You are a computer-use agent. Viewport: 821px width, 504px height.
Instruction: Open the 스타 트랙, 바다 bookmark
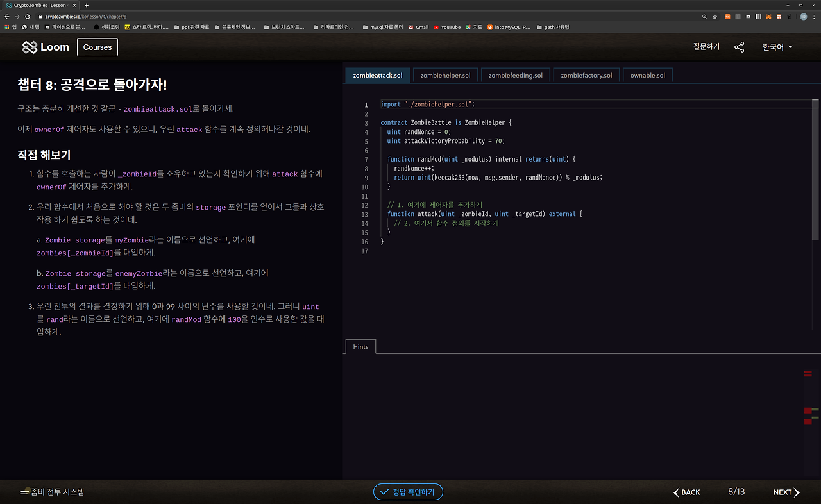pos(147,27)
